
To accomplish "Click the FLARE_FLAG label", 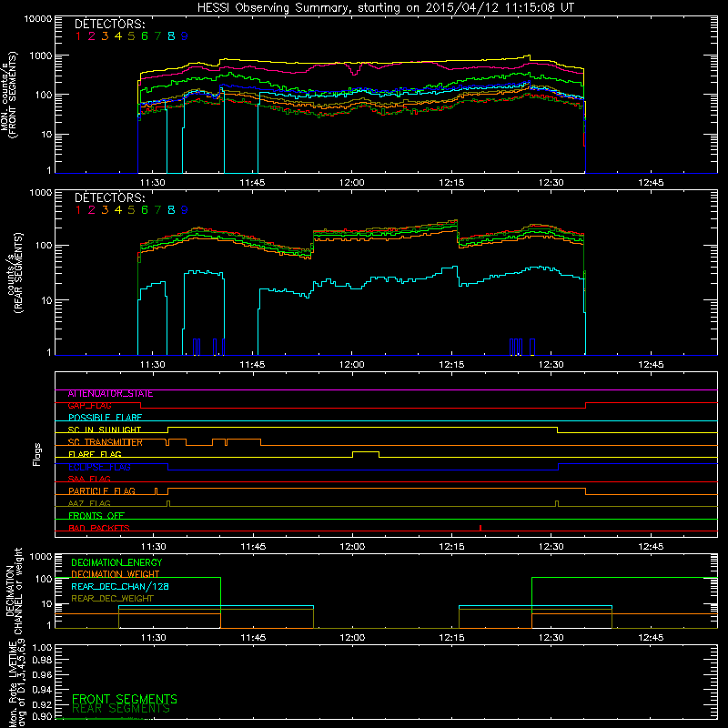I will tap(95, 454).
